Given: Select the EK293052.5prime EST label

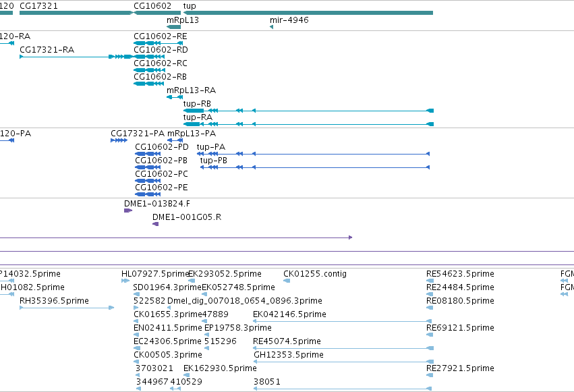Looking at the screenshot, I should tap(225, 274).
